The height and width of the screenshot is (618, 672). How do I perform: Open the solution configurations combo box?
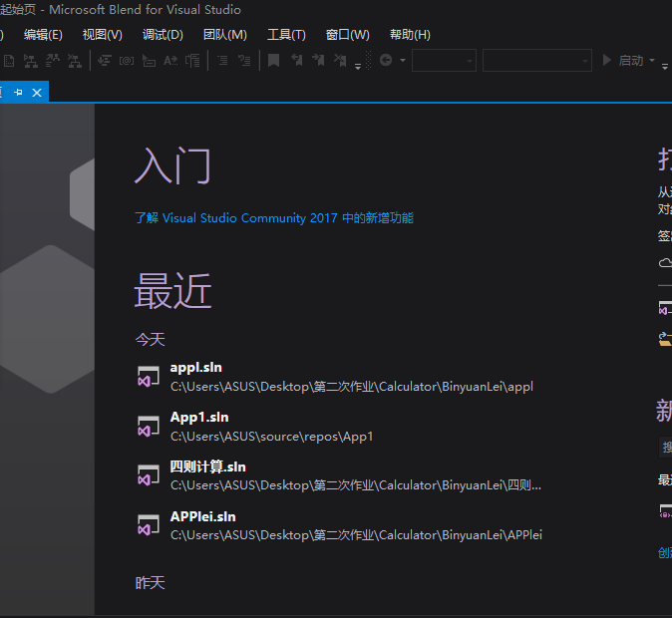click(x=444, y=61)
